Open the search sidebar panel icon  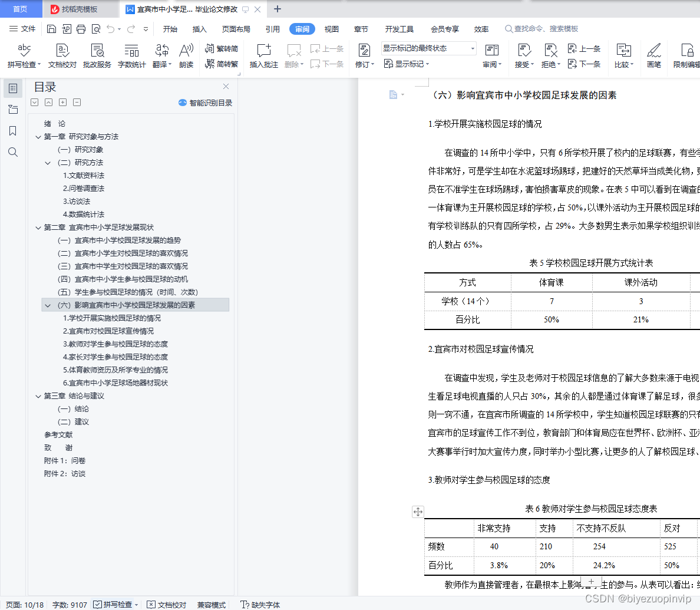(x=13, y=152)
